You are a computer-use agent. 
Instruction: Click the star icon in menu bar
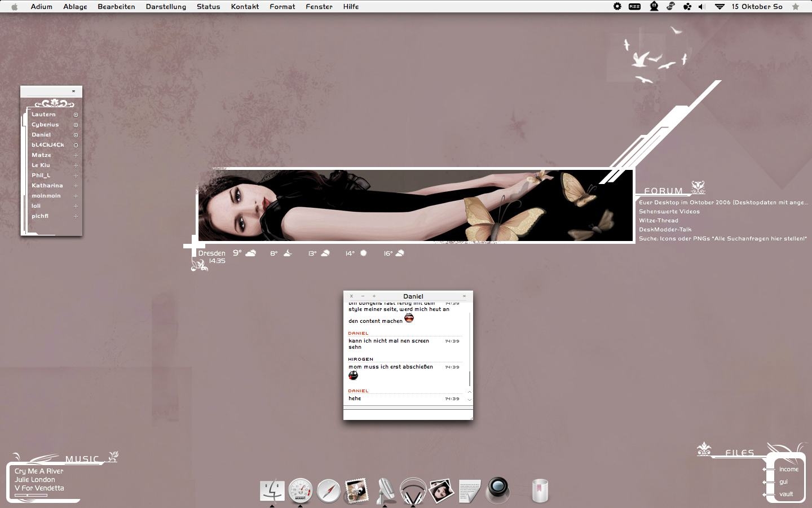796,7
